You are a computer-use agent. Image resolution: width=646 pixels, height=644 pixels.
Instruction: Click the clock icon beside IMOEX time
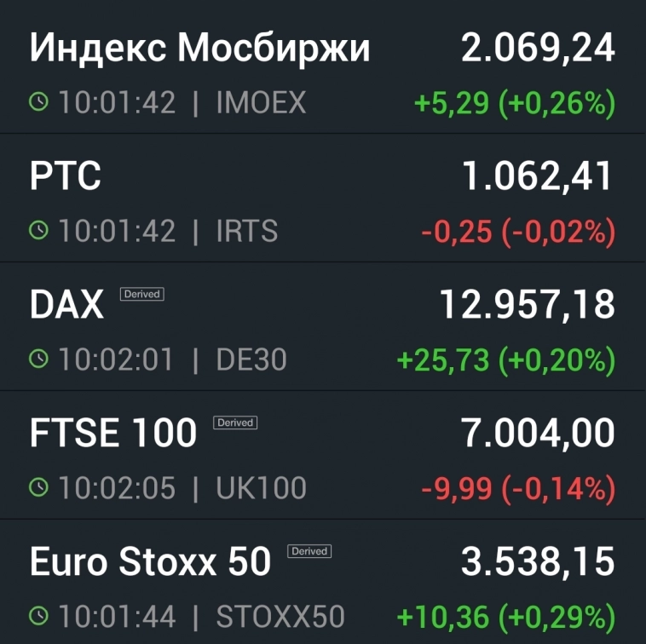(39, 103)
